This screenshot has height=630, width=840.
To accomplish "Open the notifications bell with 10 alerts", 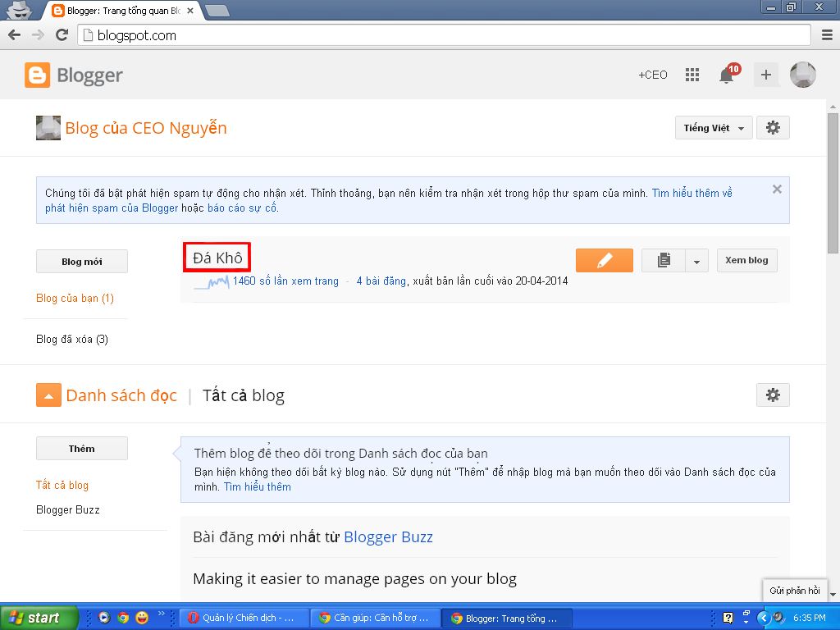I will pos(727,75).
